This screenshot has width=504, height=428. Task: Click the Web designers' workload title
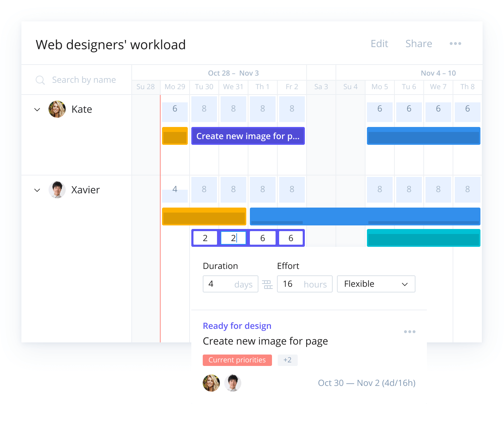point(111,45)
